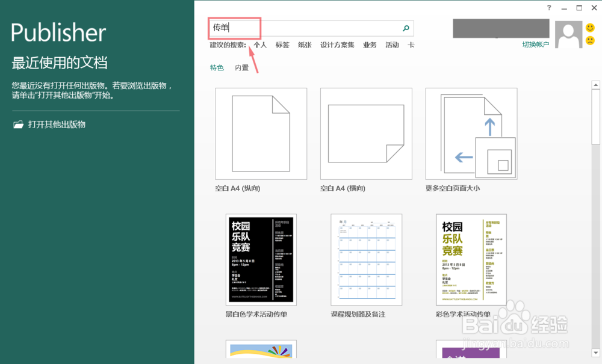
Task: Open 打开其他出版物
Action: click(x=57, y=125)
